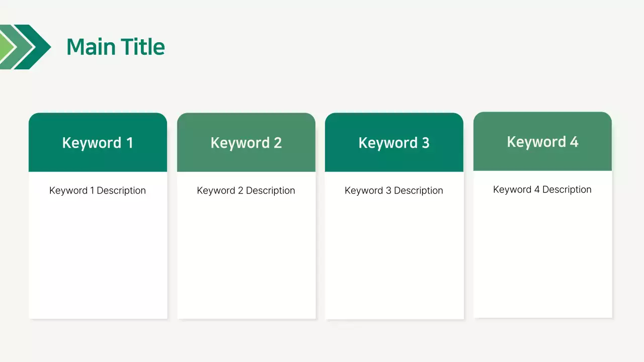Screen dimensions: 644x362
Task: Edit the Keyword 3 Description text
Action: (394, 191)
